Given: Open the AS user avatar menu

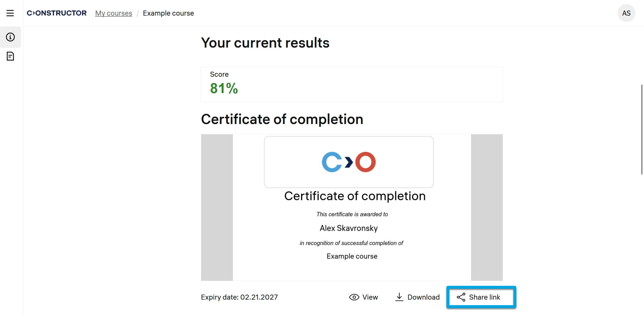Looking at the screenshot, I should point(626,13).
